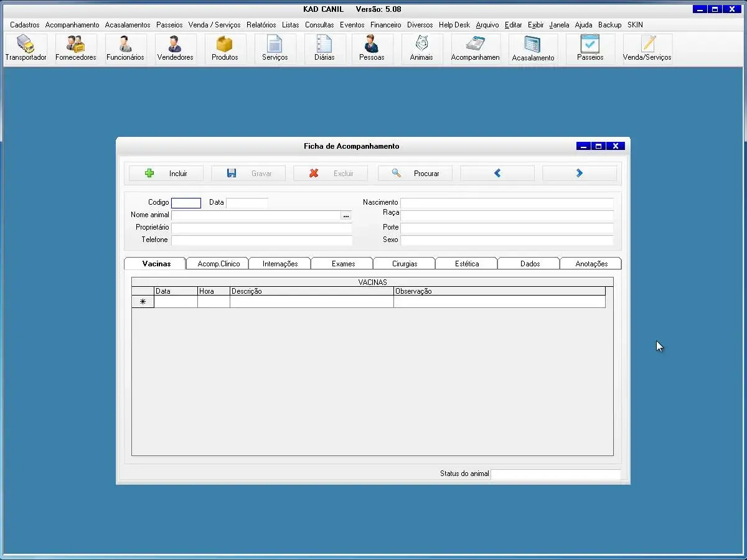Select the Anotações tab
This screenshot has width=747, height=560.
pos(591,264)
